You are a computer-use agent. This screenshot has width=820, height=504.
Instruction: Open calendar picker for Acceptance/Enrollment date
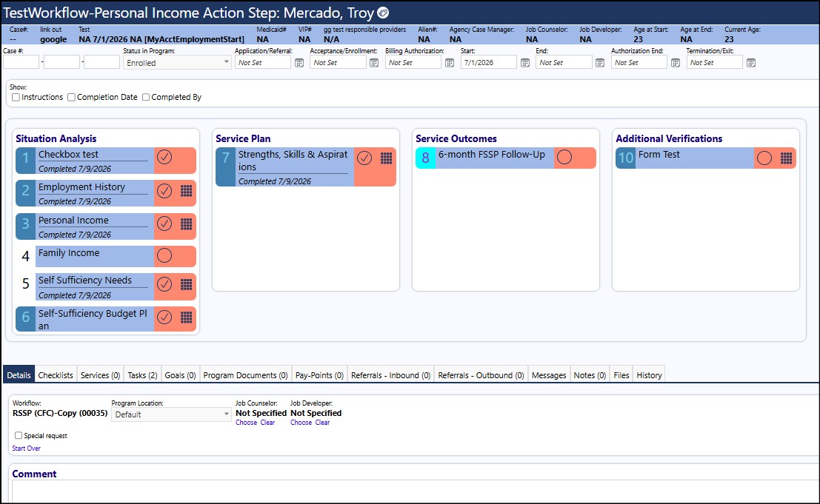tap(374, 63)
